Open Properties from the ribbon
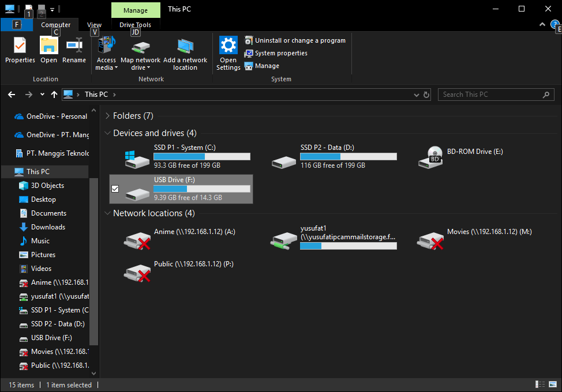The width and height of the screenshot is (562, 392). point(20,50)
